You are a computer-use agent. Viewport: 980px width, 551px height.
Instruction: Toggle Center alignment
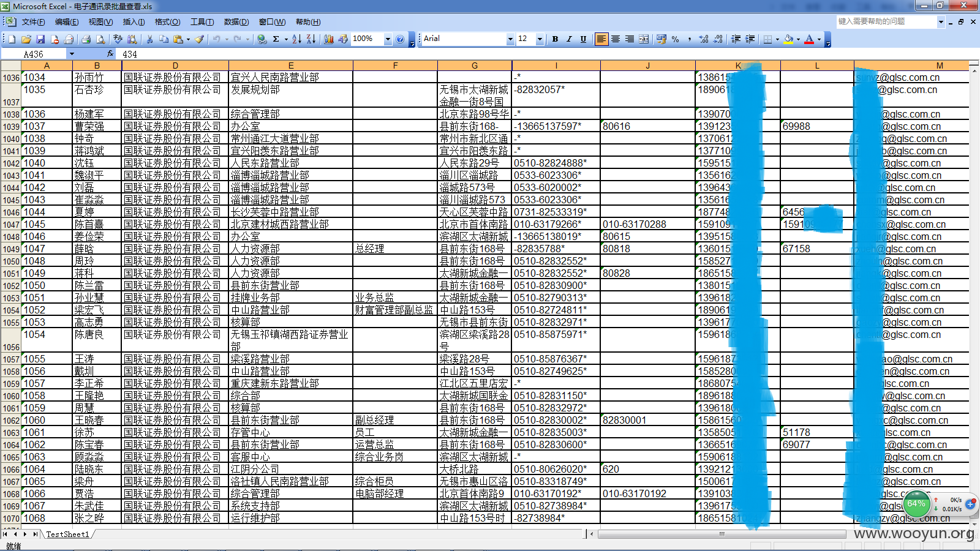pos(616,39)
